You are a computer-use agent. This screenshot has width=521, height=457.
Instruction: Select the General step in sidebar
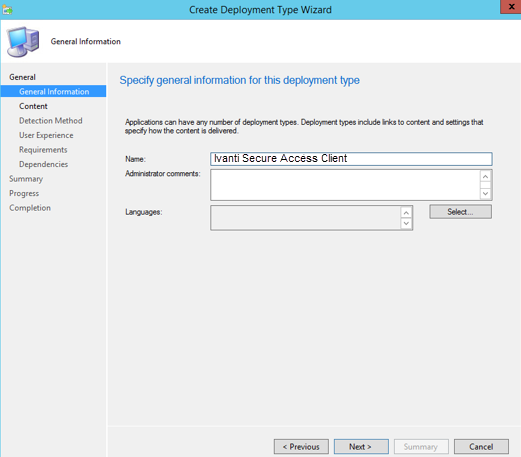[22, 77]
